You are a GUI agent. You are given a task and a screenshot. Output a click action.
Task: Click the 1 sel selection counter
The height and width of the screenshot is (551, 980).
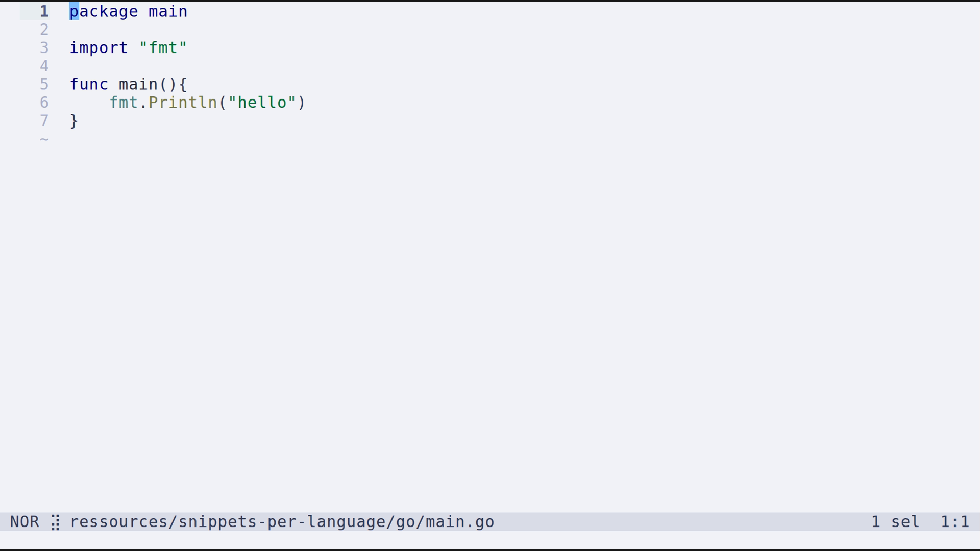tap(895, 522)
